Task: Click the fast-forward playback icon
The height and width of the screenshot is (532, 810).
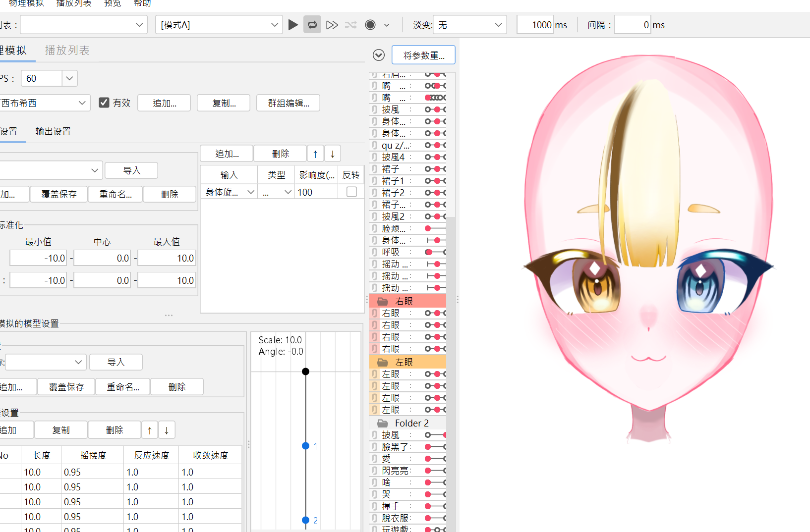Action: point(332,25)
